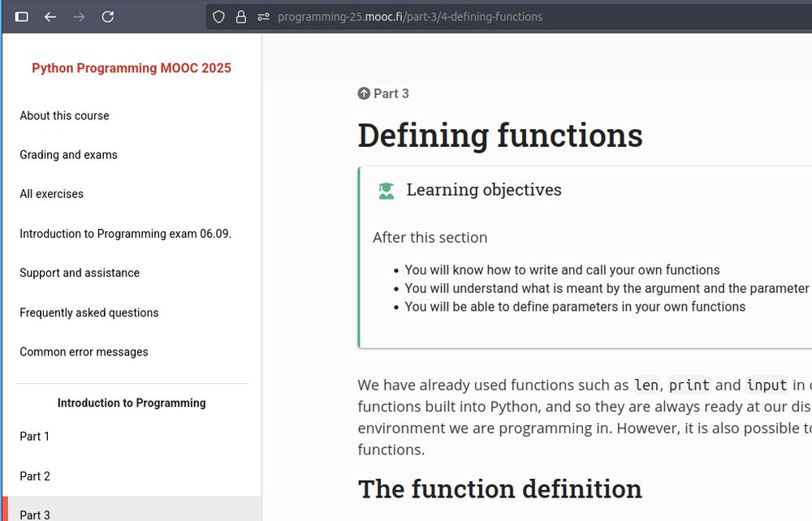The image size is (812, 521).
Task: Click the Learning objectives graduate icon
Action: pyautogui.click(x=387, y=191)
